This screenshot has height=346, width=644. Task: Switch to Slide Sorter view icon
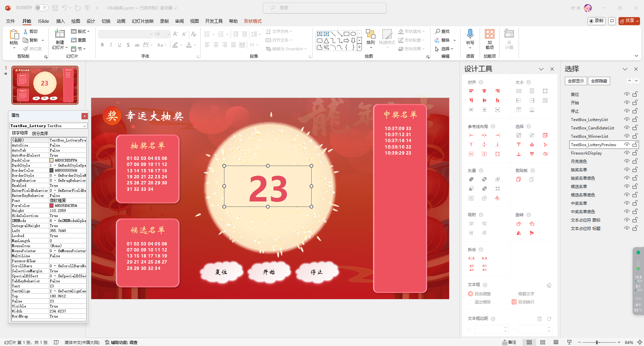[543, 342]
